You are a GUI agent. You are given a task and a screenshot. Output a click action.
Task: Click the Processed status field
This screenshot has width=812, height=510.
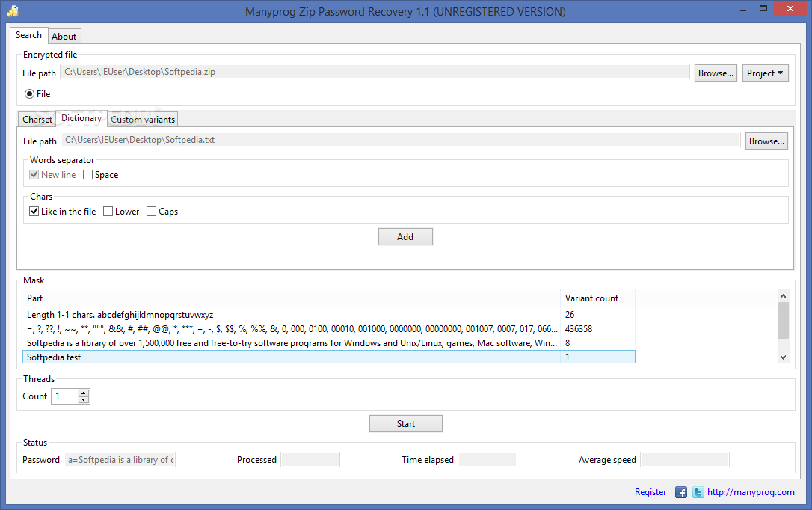click(310, 460)
